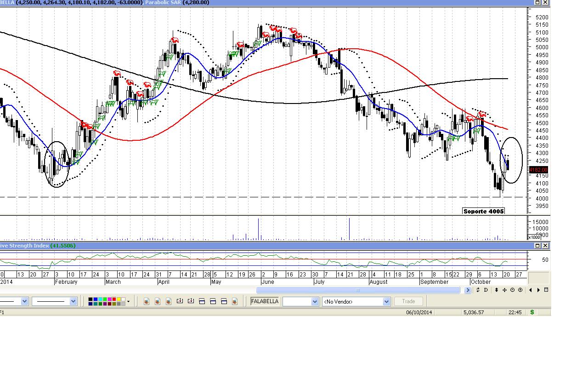The width and height of the screenshot is (588, 368).
Task: Click the 'Soporte 4005' support label
Action: coord(484,211)
